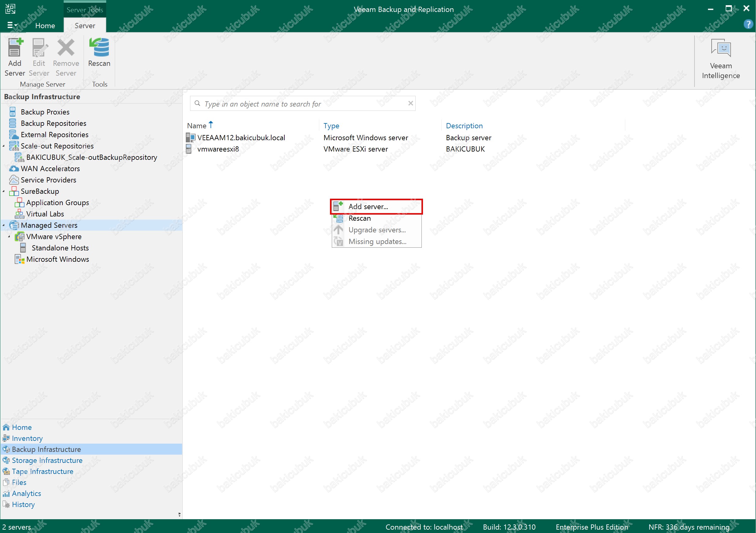Screen dimensions: 756x533
Task: Choose Rescan from context menu
Action: click(x=376, y=218)
